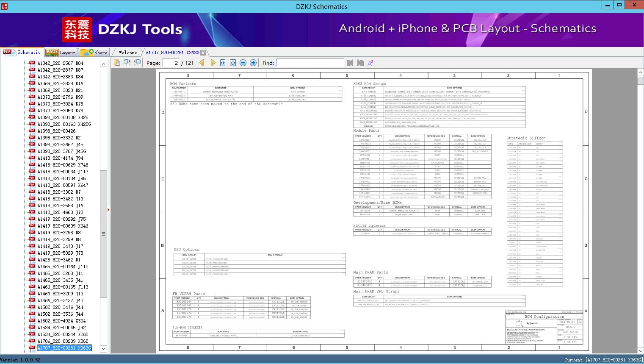Click the DZKJ red logo

(x=77, y=30)
